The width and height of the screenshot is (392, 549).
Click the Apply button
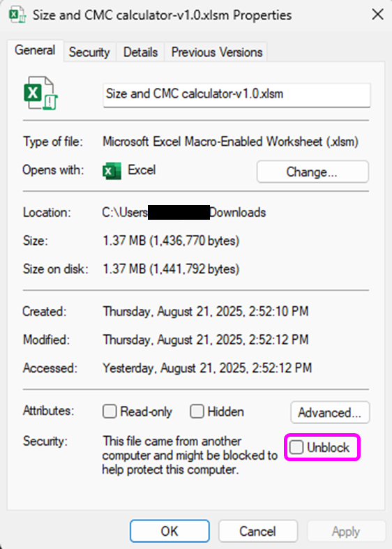(x=346, y=531)
